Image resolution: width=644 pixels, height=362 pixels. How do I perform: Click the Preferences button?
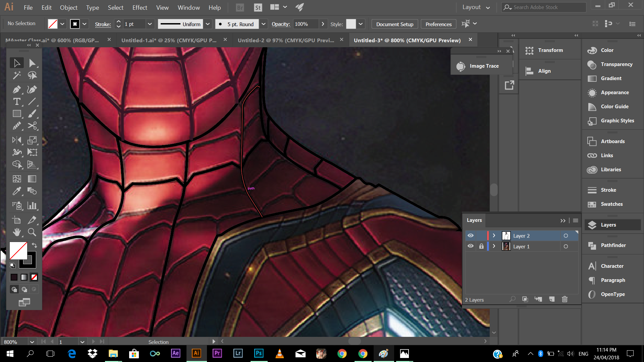pos(438,24)
